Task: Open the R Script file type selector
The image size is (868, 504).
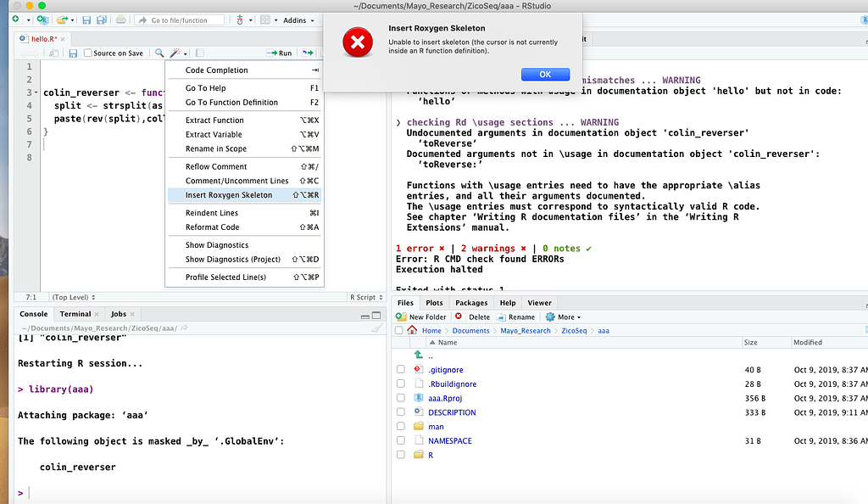Action: (x=365, y=298)
